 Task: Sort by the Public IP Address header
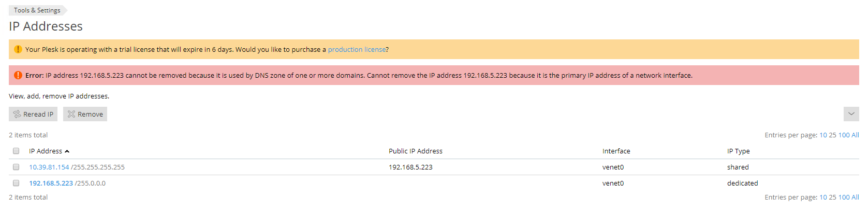[x=415, y=151]
